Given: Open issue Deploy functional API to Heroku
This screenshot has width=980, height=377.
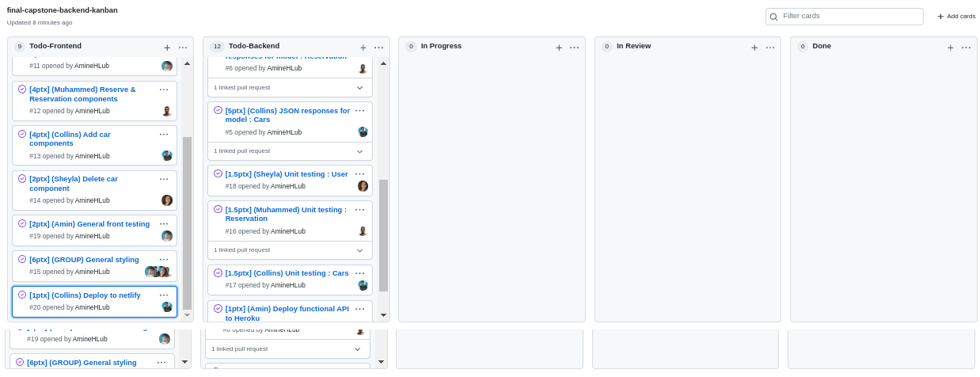Looking at the screenshot, I should (x=287, y=314).
